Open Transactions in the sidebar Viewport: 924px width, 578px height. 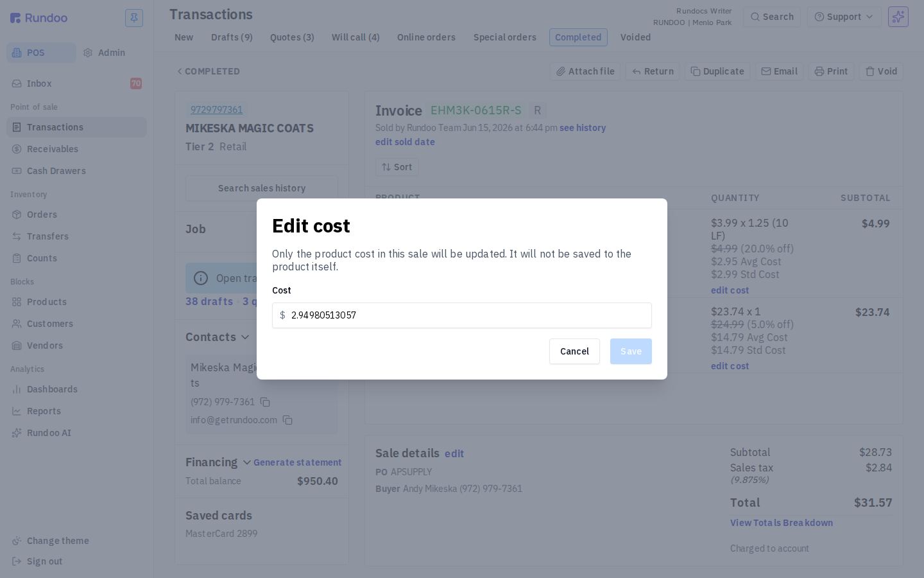(76, 127)
